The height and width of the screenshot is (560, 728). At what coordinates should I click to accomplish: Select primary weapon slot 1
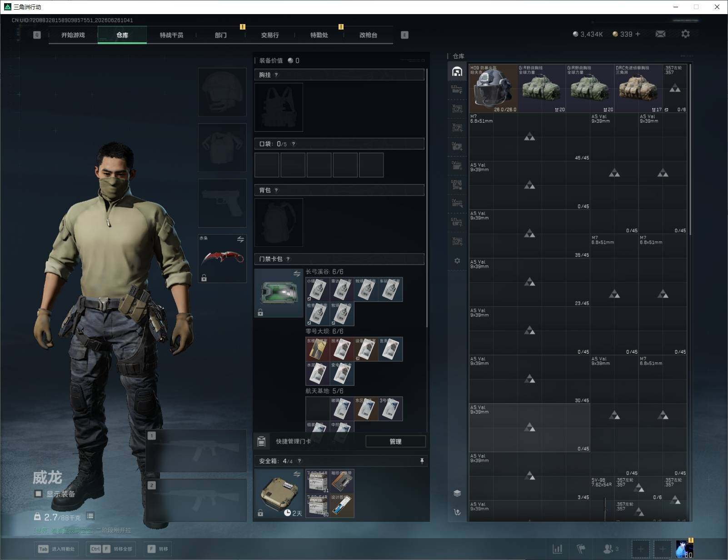point(196,451)
